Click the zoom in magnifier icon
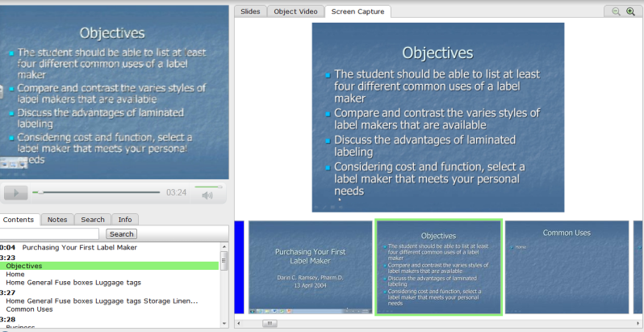Screen dimensions: 644x332 630,11
